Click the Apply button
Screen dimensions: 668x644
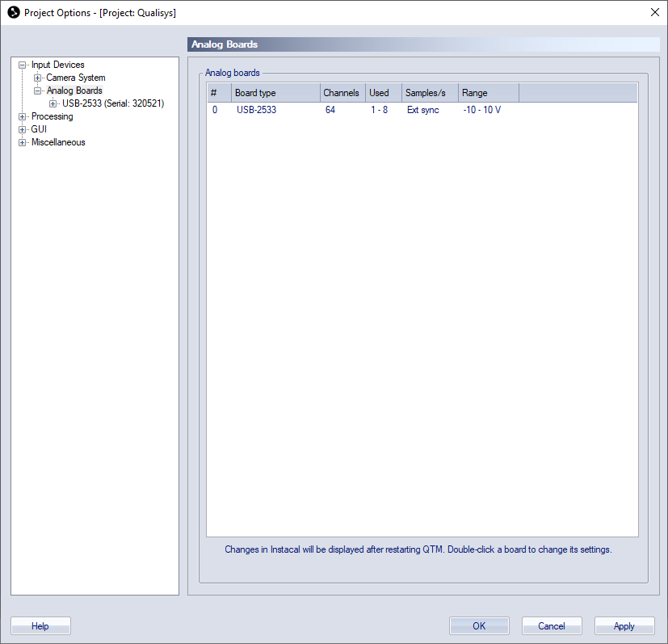[624, 626]
